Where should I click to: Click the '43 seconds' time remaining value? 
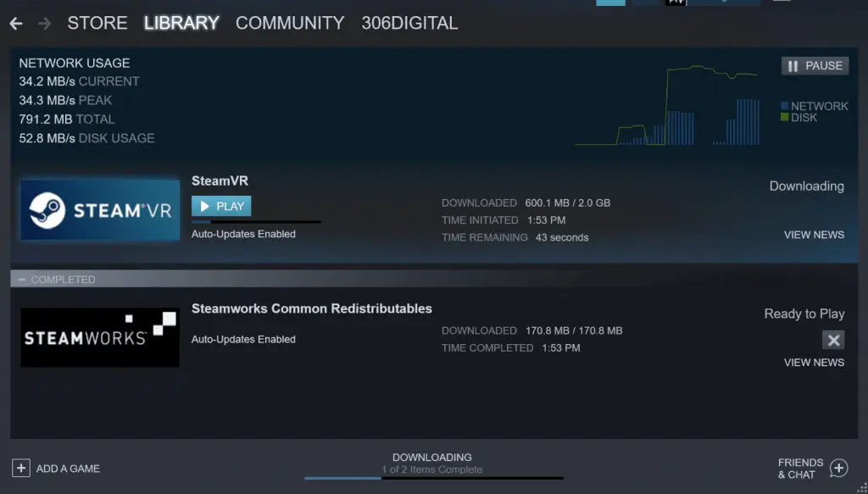(x=562, y=237)
